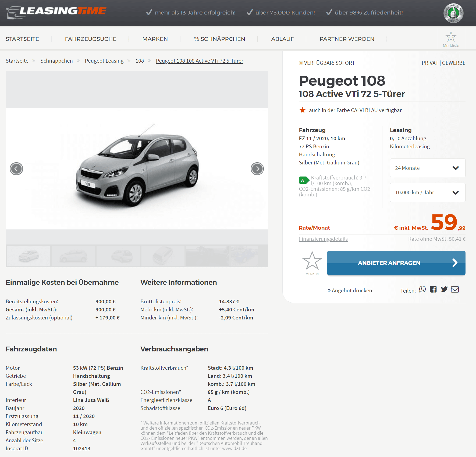The width and height of the screenshot is (476, 457).
Task: Share offer via email envelope icon
Action: 455,289
